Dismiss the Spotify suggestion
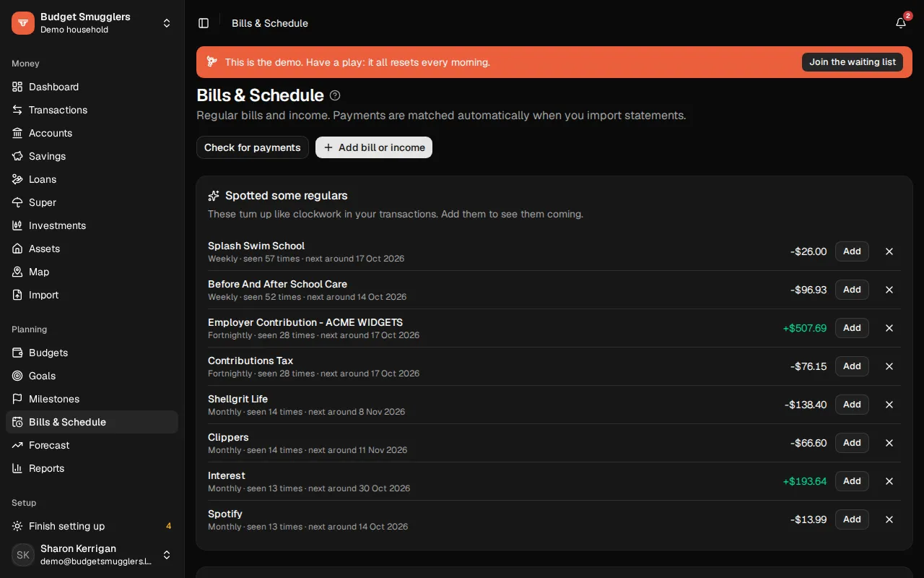 (x=889, y=519)
